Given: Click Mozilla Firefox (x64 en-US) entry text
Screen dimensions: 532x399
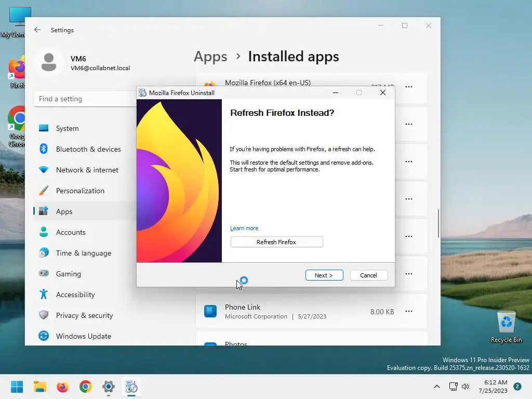Looking at the screenshot, I should (268, 83).
